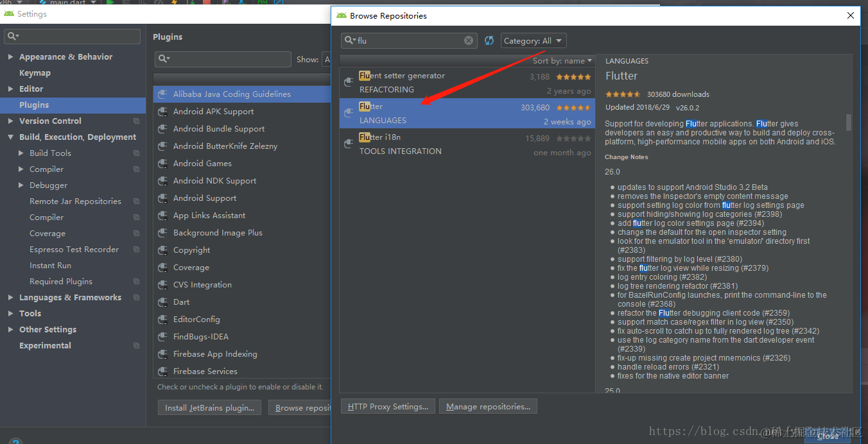This screenshot has height=444, width=868.
Task: Click the plugin icon beside Copyright
Action: 163,250
